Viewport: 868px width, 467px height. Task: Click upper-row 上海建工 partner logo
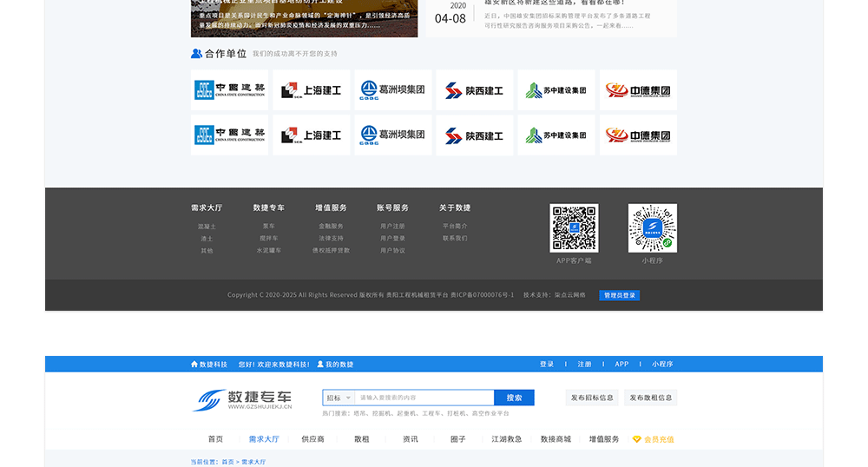click(312, 89)
